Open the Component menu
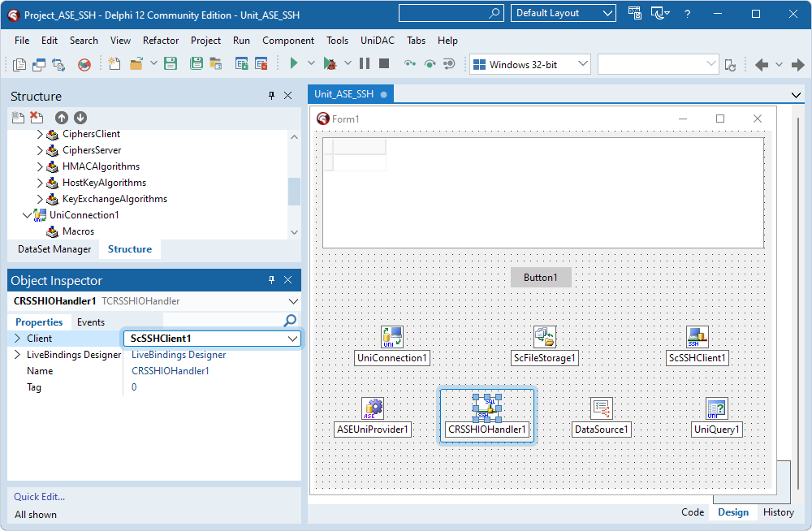 (288, 40)
